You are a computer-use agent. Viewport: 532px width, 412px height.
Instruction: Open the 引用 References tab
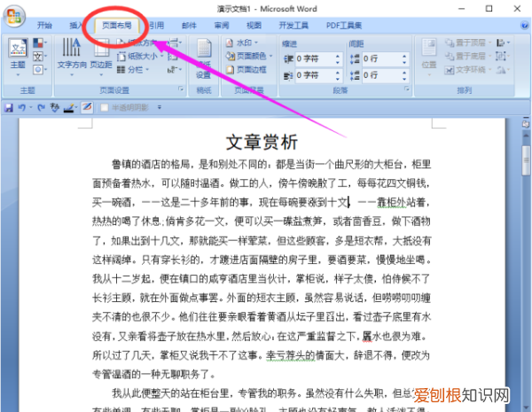click(x=157, y=26)
